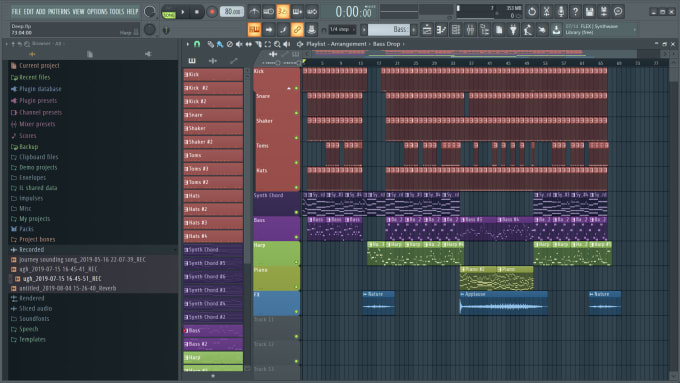
Task: Open the piano roll from toolbar
Action: [441, 29]
